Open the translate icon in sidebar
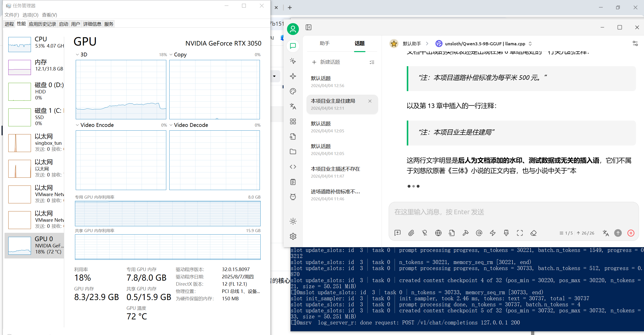The width and height of the screenshot is (644, 335). pyautogui.click(x=293, y=106)
